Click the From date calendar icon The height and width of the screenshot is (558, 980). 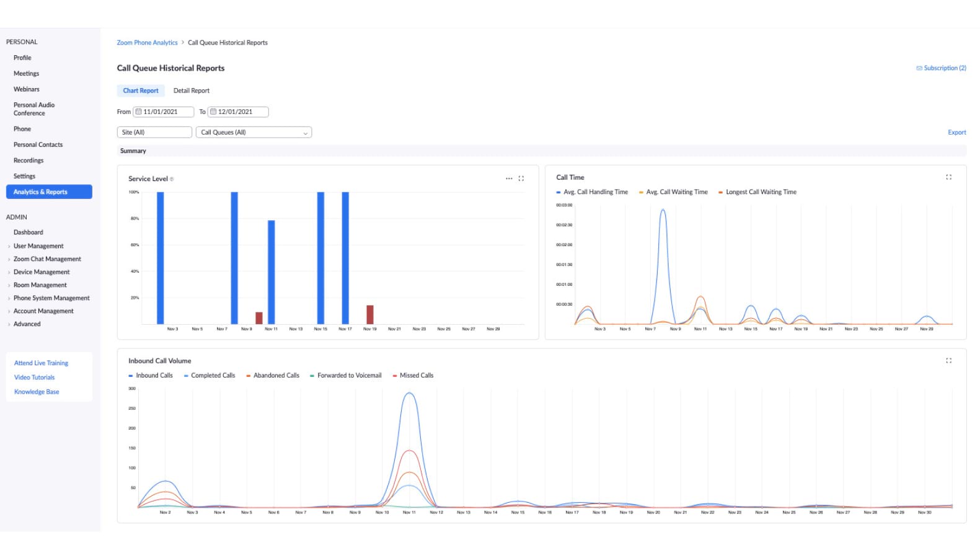(139, 112)
